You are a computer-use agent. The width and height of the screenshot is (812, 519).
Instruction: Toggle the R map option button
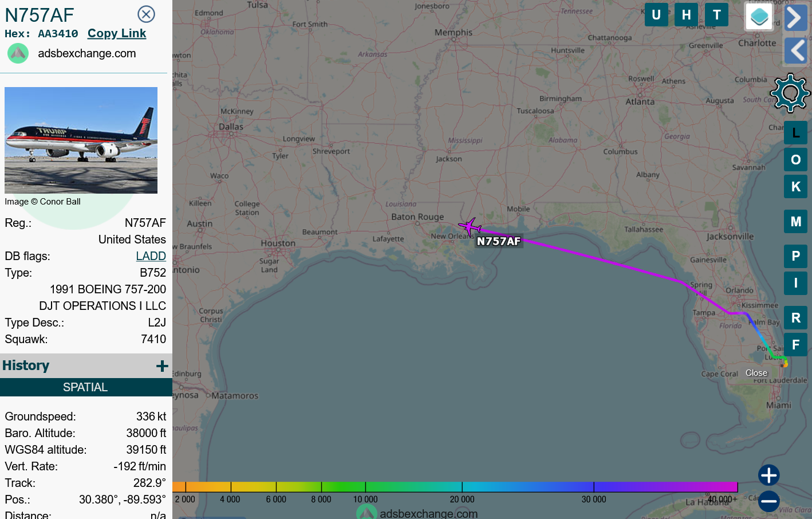tap(795, 318)
